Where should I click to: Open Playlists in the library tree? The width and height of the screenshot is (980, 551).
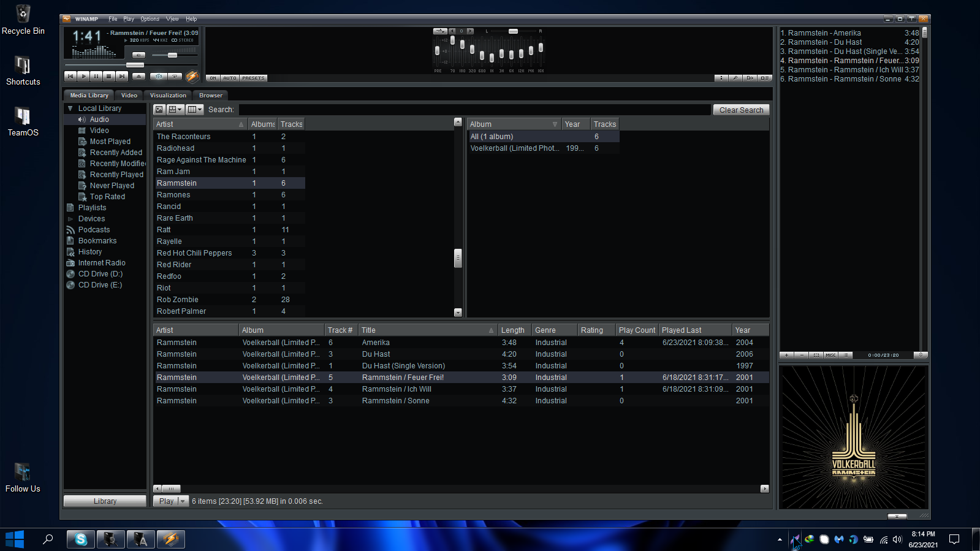pos(92,208)
